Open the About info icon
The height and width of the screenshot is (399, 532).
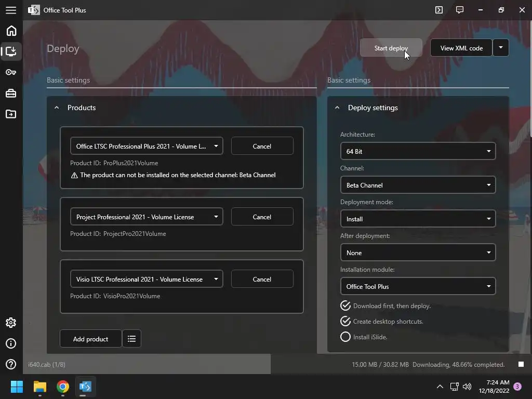coord(11,344)
